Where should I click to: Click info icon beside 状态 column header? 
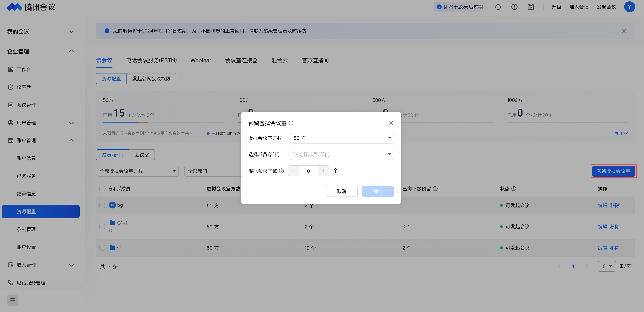[x=514, y=189]
